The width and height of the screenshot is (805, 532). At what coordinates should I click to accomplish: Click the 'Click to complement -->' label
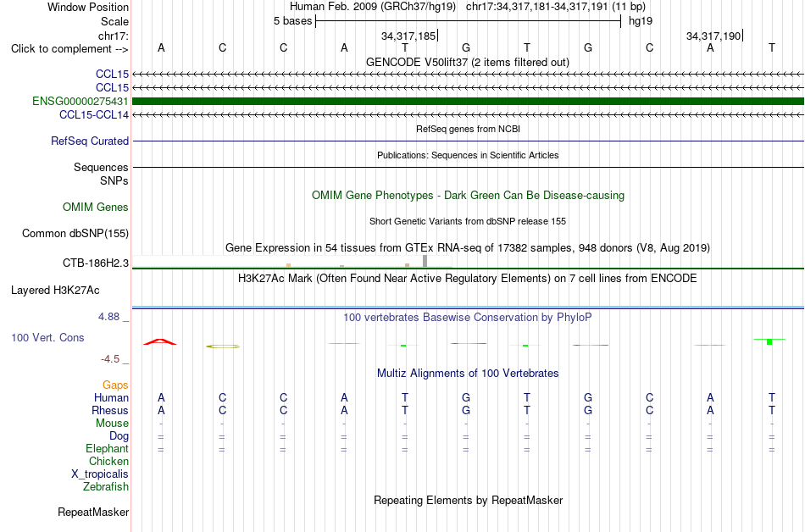click(x=69, y=49)
